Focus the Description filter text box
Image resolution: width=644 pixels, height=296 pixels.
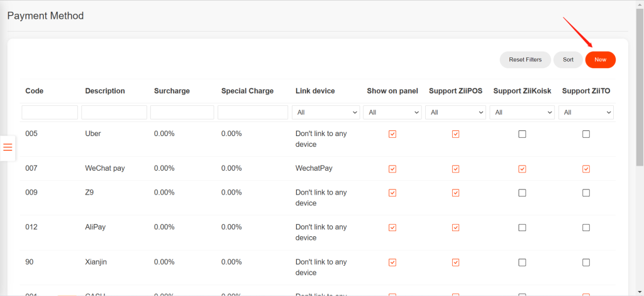pyautogui.click(x=114, y=112)
